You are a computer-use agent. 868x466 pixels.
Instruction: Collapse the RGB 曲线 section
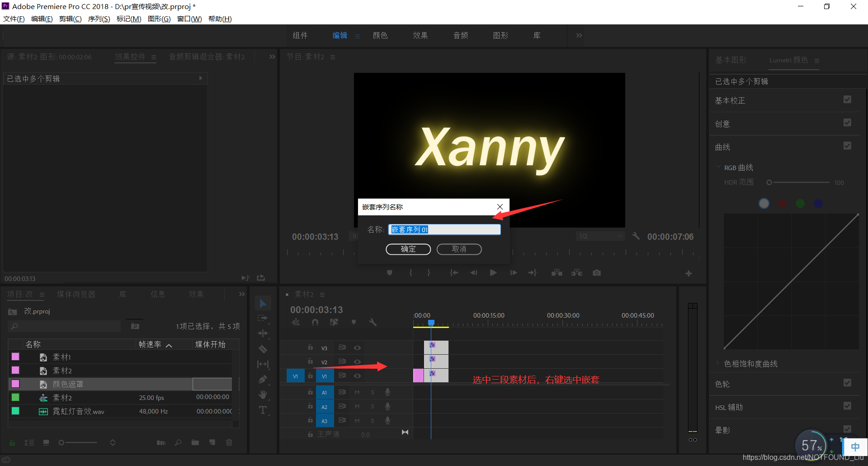coord(719,167)
